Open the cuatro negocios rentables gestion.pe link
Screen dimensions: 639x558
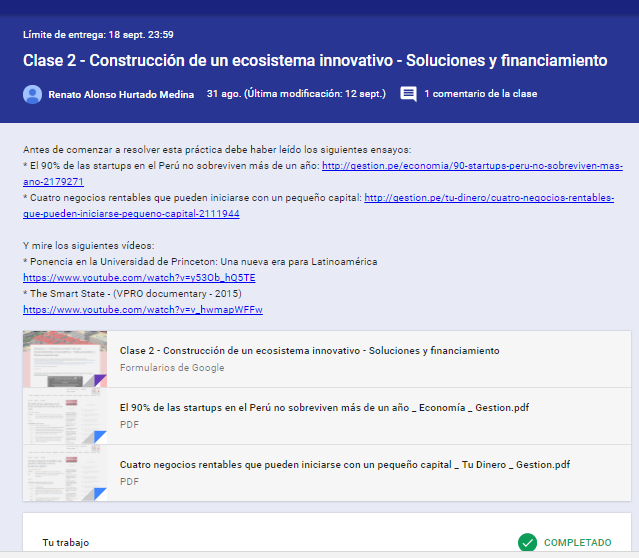[x=489, y=198]
